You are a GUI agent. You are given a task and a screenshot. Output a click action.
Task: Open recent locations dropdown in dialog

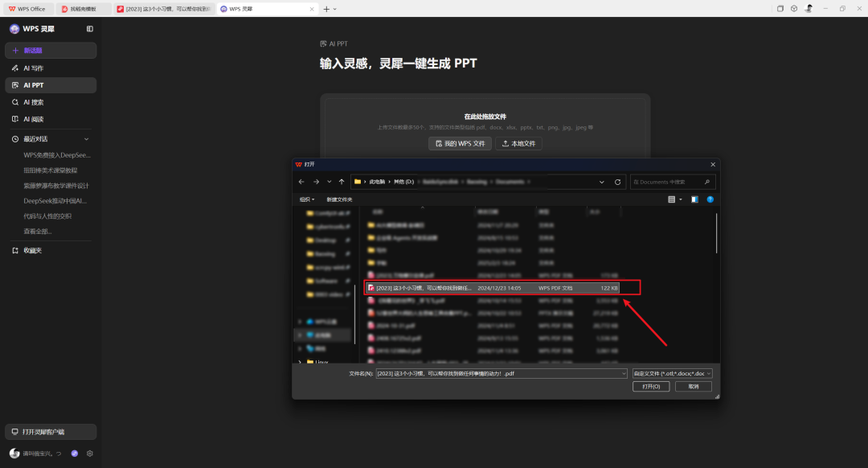point(329,182)
